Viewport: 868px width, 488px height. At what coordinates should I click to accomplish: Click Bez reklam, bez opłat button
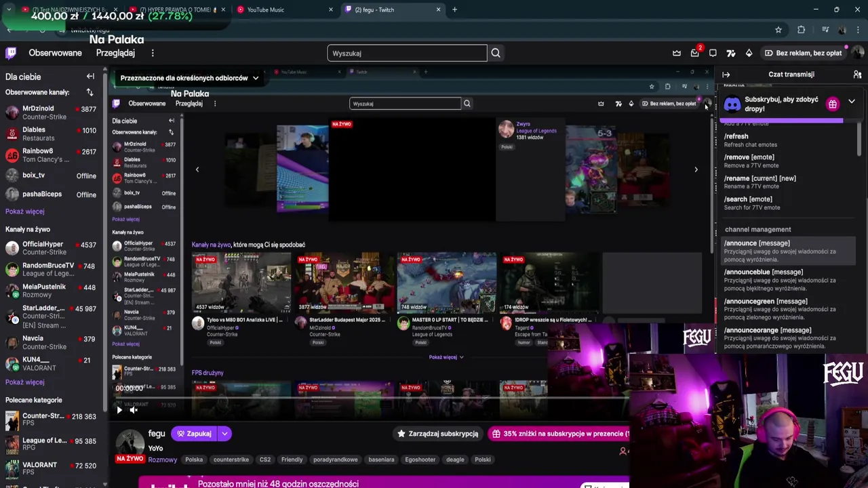coord(803,53)
